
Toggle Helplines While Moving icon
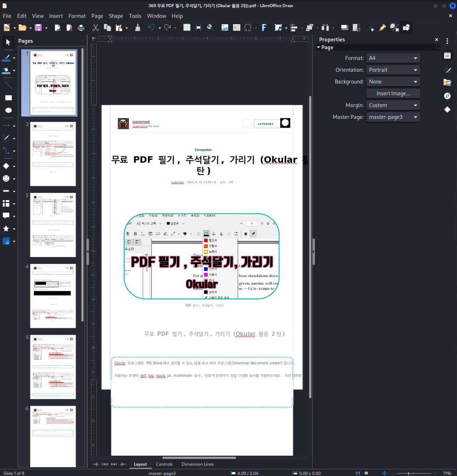[199, 27]
